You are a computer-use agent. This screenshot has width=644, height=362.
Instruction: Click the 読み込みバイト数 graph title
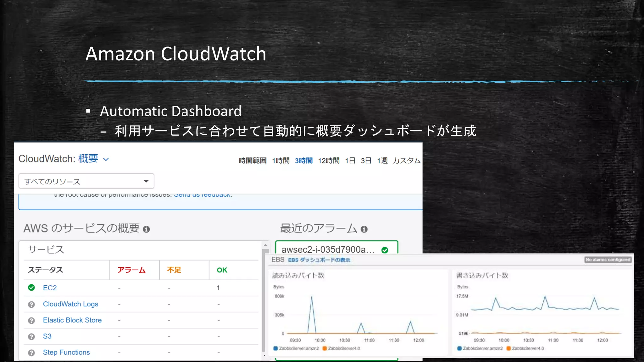click(x=298, y=275)
